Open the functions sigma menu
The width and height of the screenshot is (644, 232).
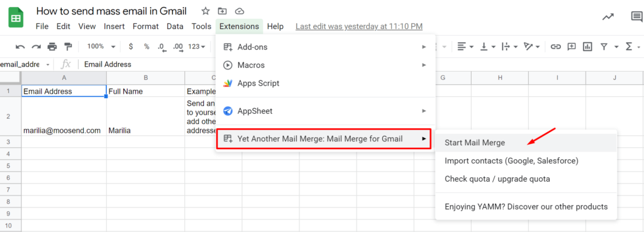(x=629, y=47)
